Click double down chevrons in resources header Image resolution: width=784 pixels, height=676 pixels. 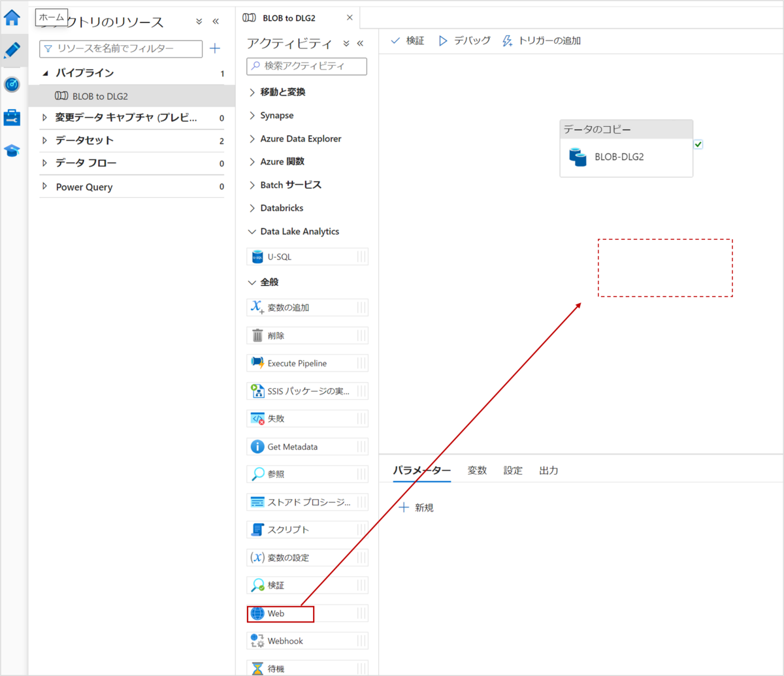(199, 22)
